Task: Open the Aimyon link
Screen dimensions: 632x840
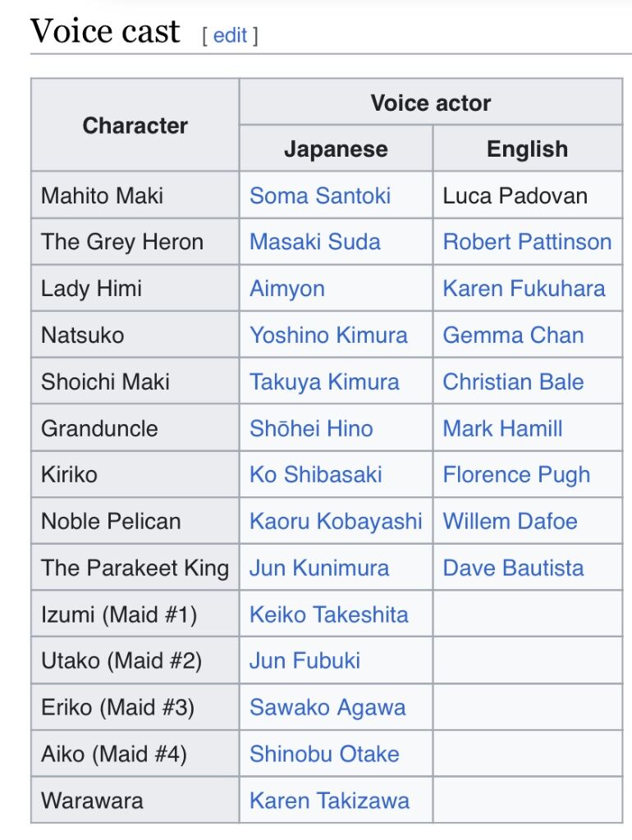Action: coord(287,289)
